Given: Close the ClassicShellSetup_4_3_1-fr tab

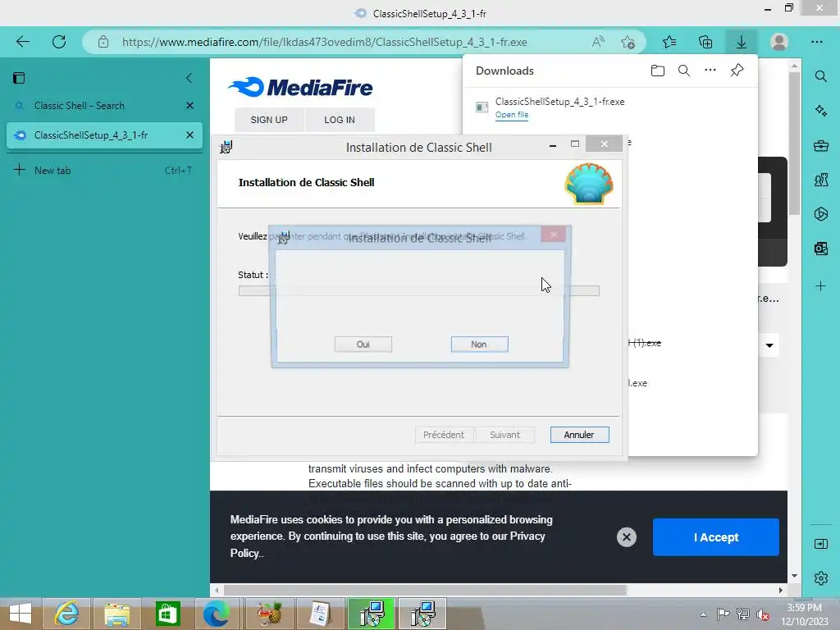Looking at the screenshot, I should 189,135.
